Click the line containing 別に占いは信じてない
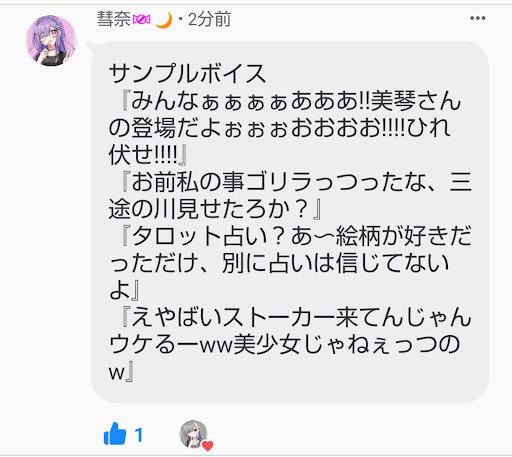This screenshot has height=457, width=512. [279, 263]
